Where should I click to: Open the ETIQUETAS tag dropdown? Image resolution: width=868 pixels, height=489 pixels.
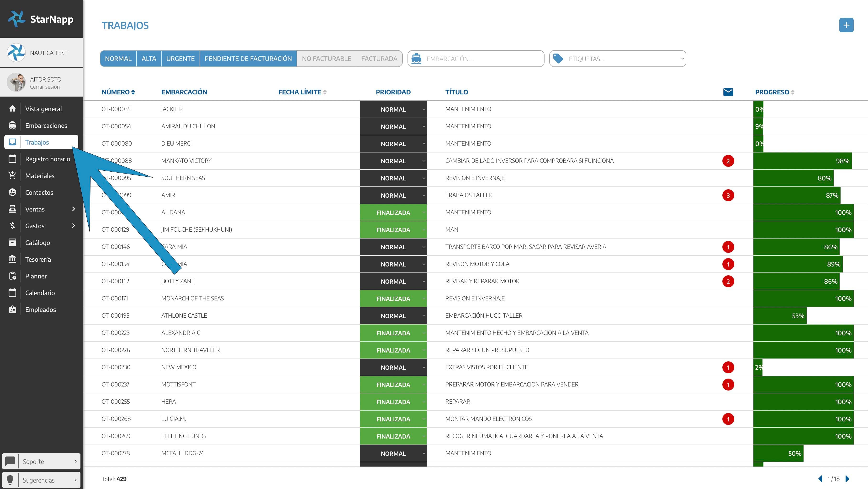coord(617,59)
